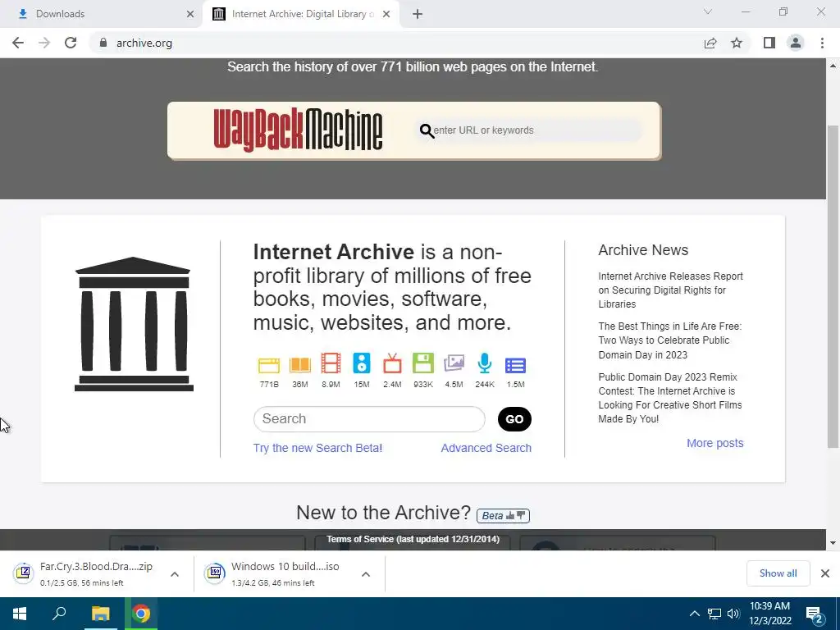
Task: Click the Beta feedback thumbs badge
Action: pyautogui.click(x=503, y=515)
